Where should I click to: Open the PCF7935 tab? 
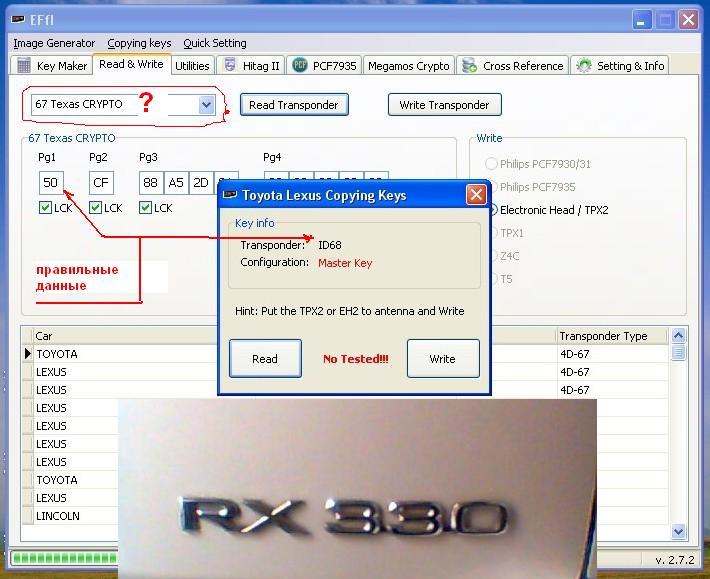324,66
